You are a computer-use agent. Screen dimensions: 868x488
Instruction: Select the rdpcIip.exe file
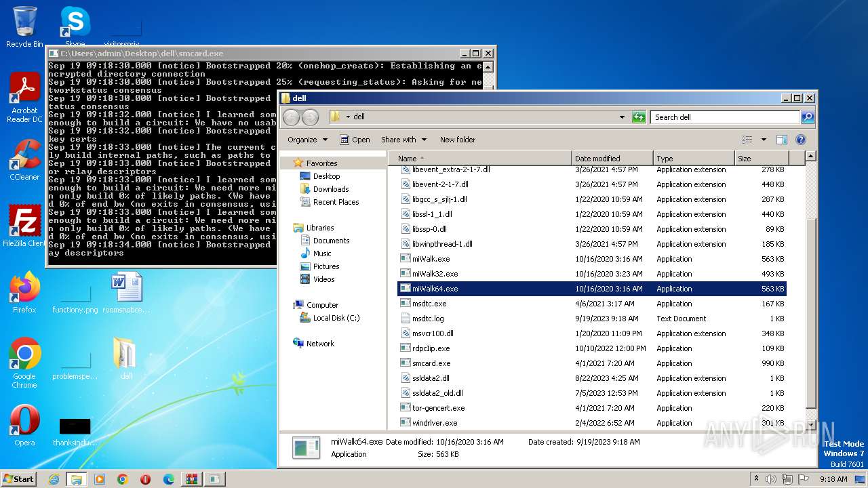click(431, 348)
